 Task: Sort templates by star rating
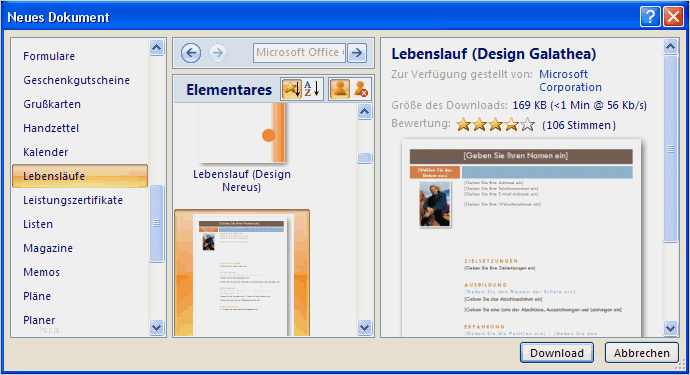291,89
